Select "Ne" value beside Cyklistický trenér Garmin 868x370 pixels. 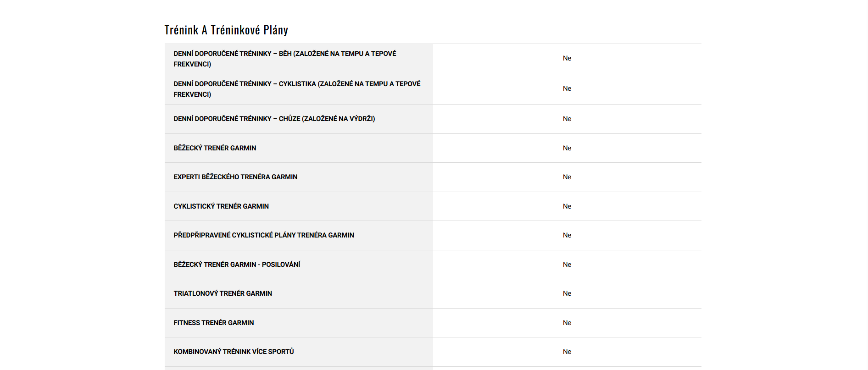point(567,206)
